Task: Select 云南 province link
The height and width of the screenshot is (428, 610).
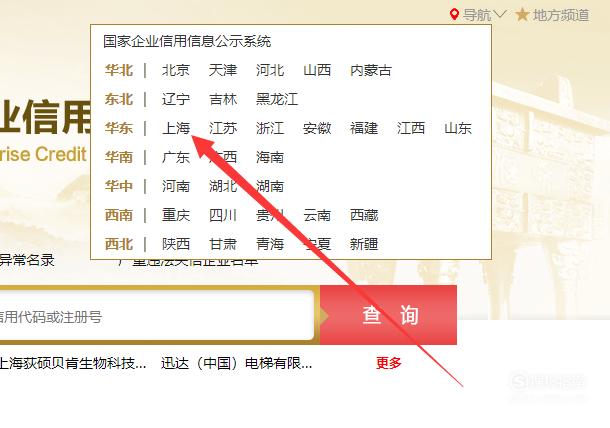Action: coord(317,215)
